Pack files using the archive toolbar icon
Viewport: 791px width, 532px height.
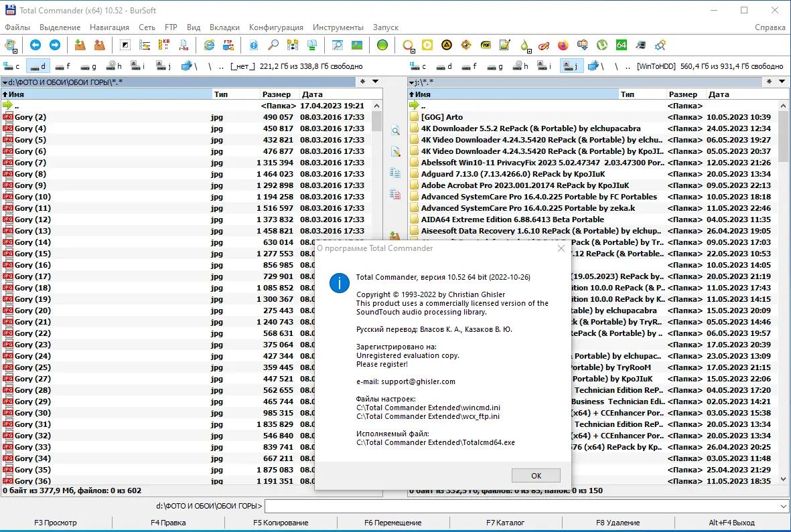coord(78,46)
